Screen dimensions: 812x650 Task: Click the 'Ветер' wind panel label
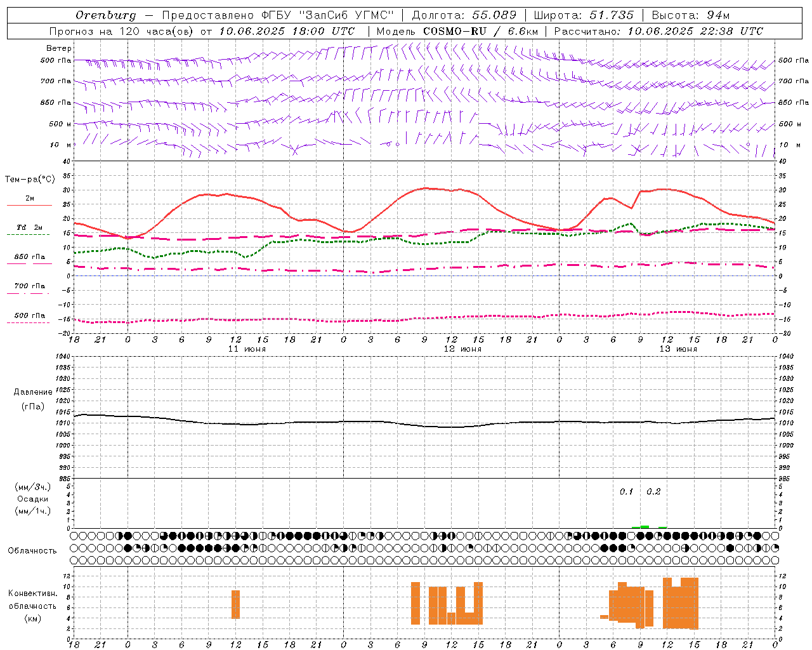tap(59, 48)
